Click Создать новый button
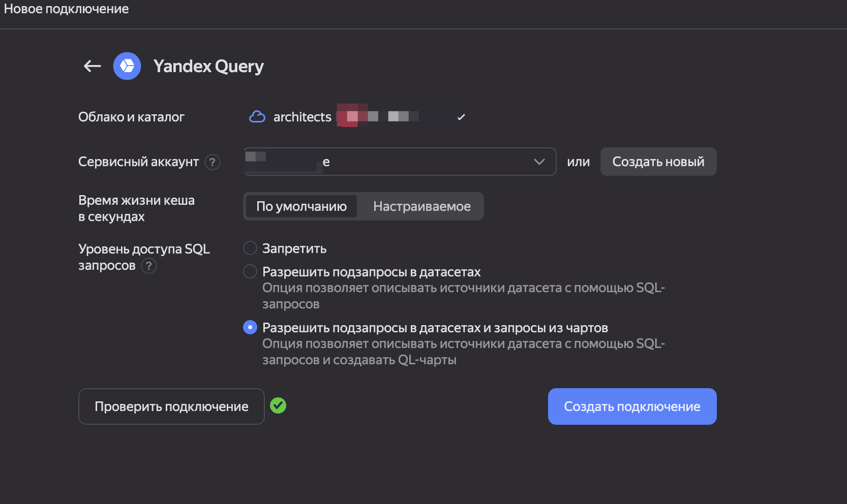 (x=658, y=162)
